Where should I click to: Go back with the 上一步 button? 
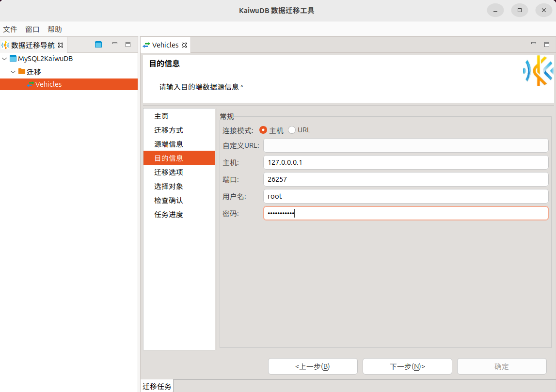click(313, 366)
